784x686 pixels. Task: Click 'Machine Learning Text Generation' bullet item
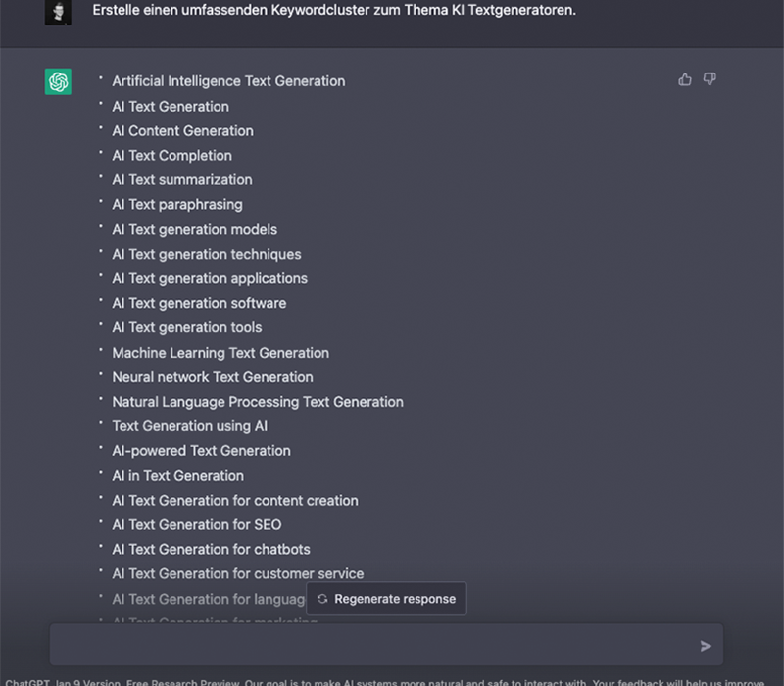220,352
